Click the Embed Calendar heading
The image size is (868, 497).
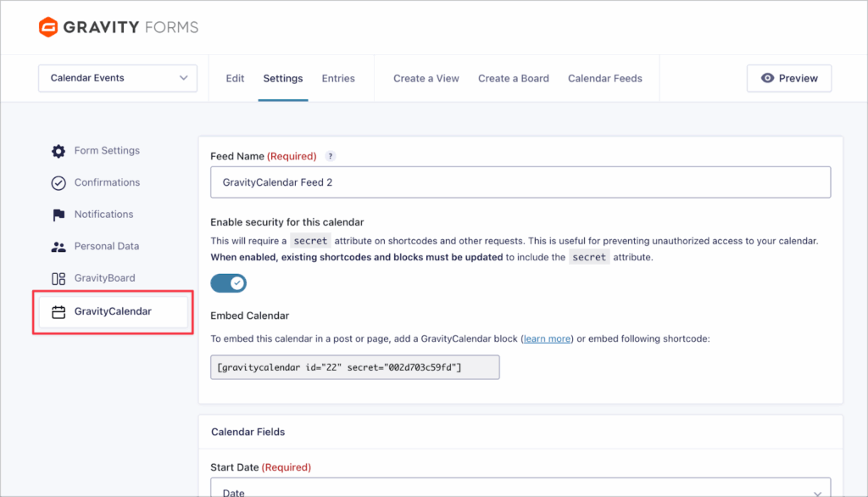point(250,316)
